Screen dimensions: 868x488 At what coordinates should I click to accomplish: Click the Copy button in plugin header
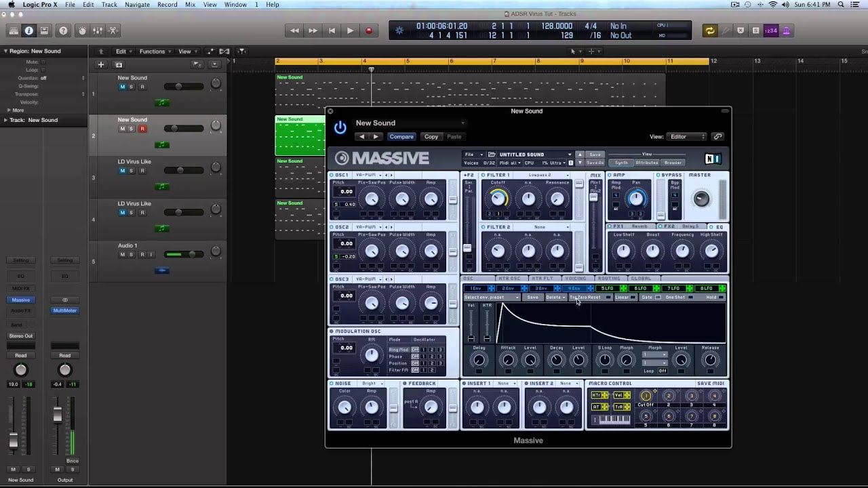(431, 136)
